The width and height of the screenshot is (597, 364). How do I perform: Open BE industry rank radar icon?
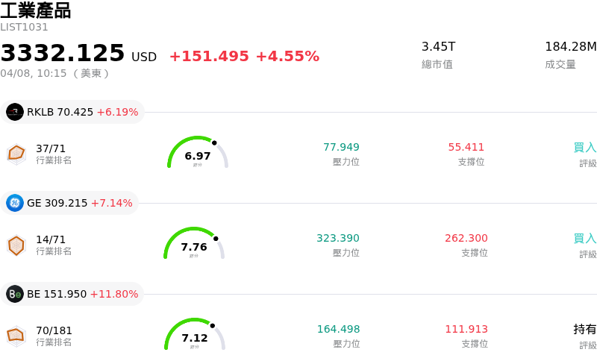(16, 336)
